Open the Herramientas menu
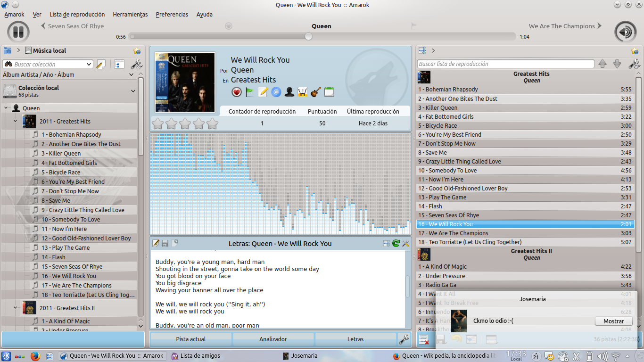This screenshot has width=644, height=362. 130,14
